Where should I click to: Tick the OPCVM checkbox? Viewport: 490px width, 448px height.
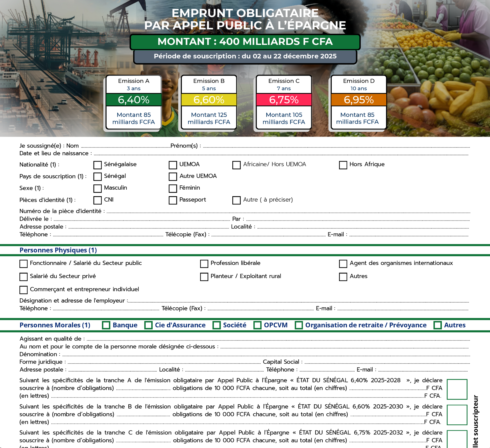click(x=257, y=325)
